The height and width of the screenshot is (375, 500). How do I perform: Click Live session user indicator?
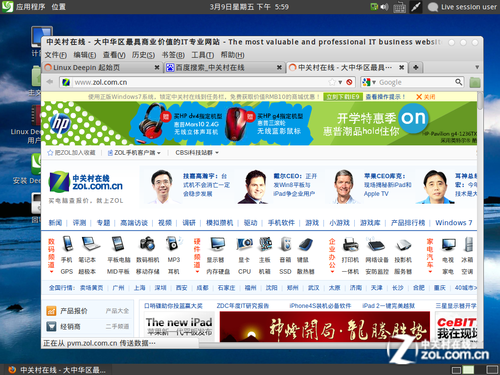point(462,7)
